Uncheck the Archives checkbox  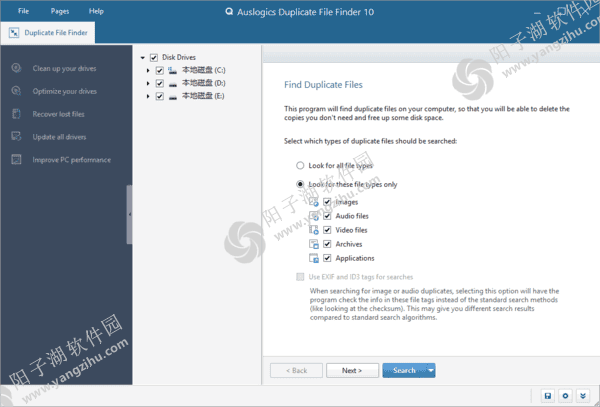[327, 244]
